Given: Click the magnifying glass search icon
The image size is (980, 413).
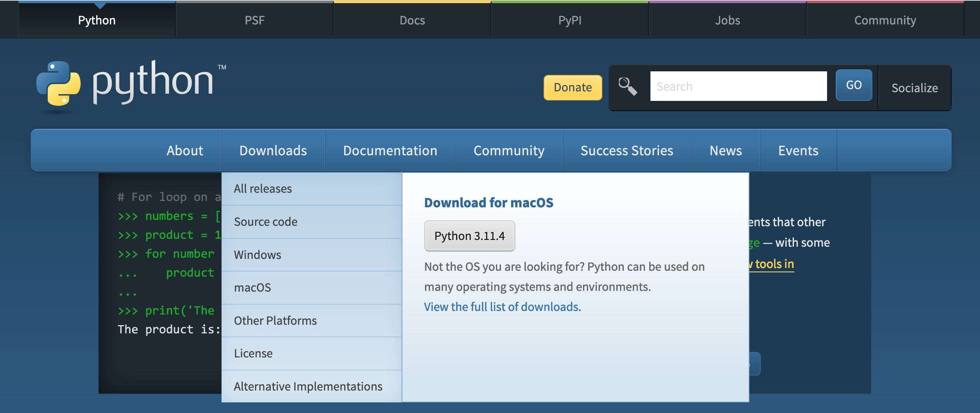Looking at the screenshot, I should (x=628, y=86).
